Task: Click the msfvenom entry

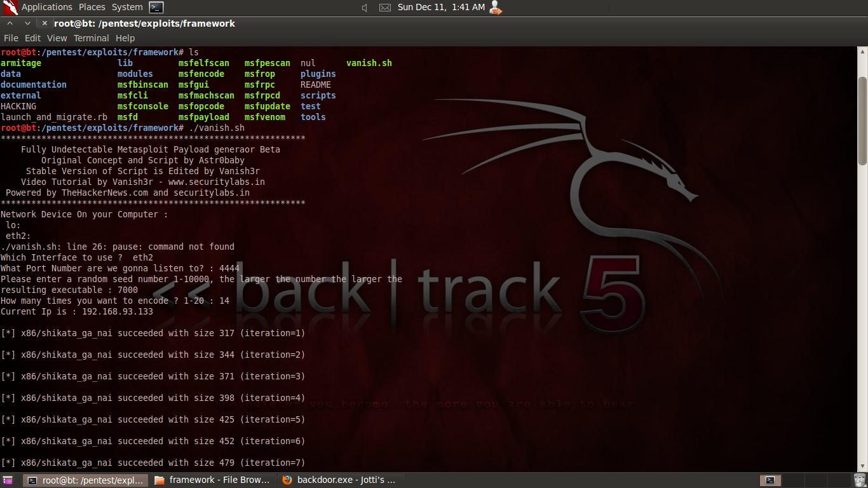Action: [x=265, y=117]
